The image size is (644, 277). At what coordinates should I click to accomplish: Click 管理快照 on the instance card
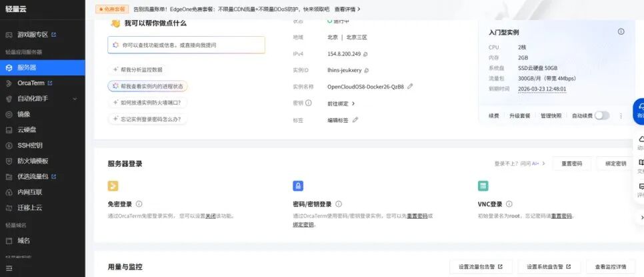[551, 116]
